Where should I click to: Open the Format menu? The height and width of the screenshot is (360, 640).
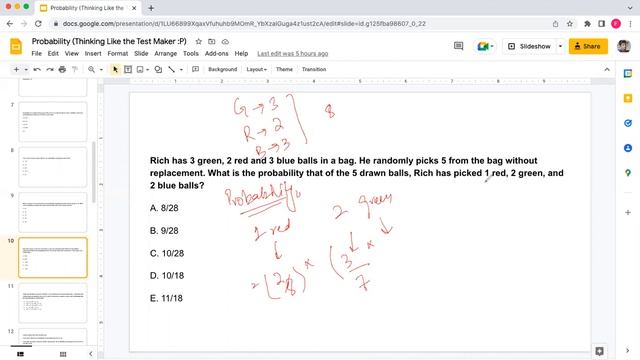pos(118,53)
